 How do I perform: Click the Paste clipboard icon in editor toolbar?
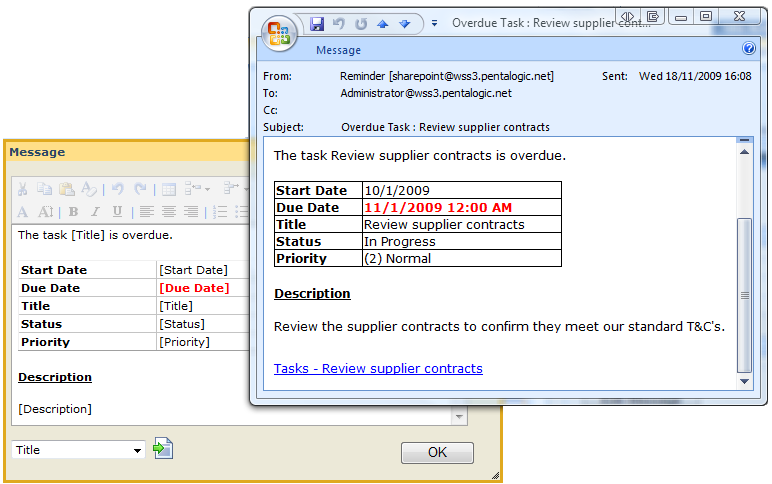coord(66,189)
